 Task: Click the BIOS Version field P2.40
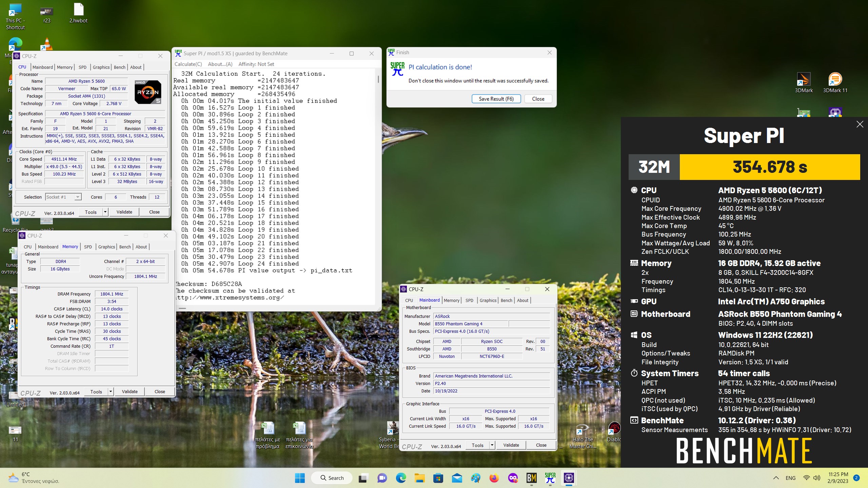click(491, 383)
